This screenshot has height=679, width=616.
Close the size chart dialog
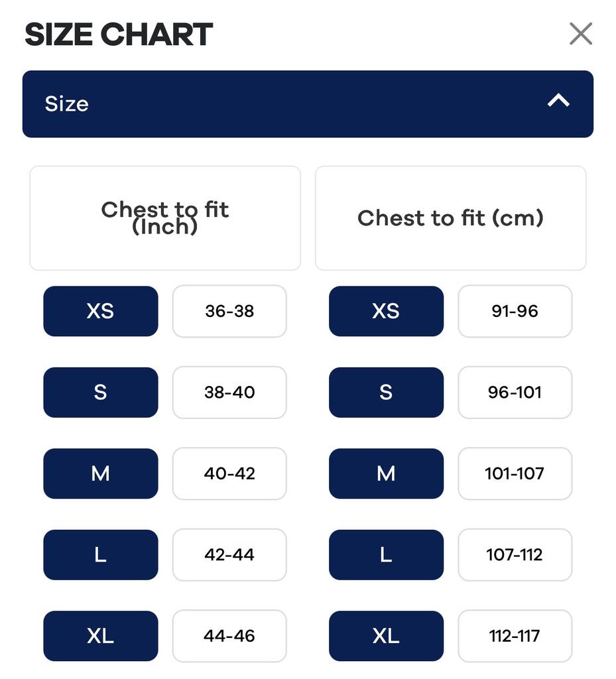tap(580, 33)
